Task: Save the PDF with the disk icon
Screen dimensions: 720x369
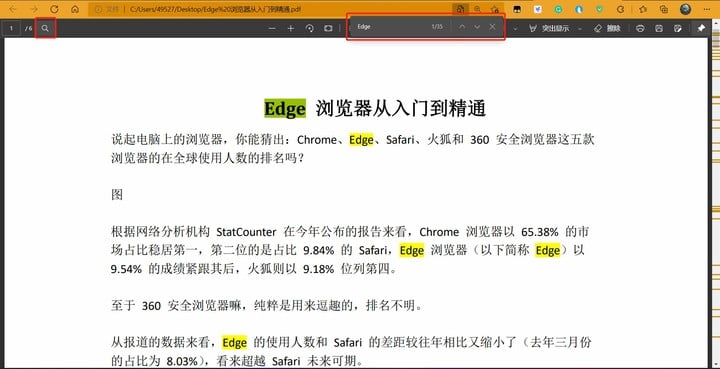Action: [659, 28]
